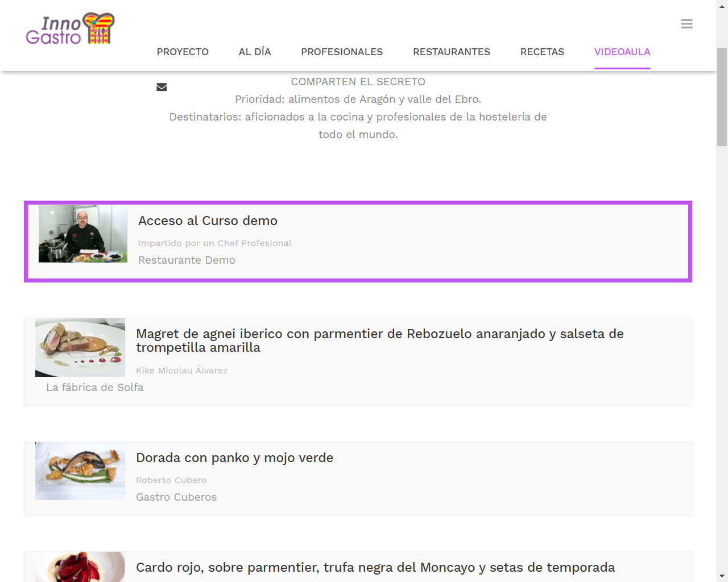Open the hamburger menu icon
Viewport: 728px width, 582px height.
(x=686, y=24)
